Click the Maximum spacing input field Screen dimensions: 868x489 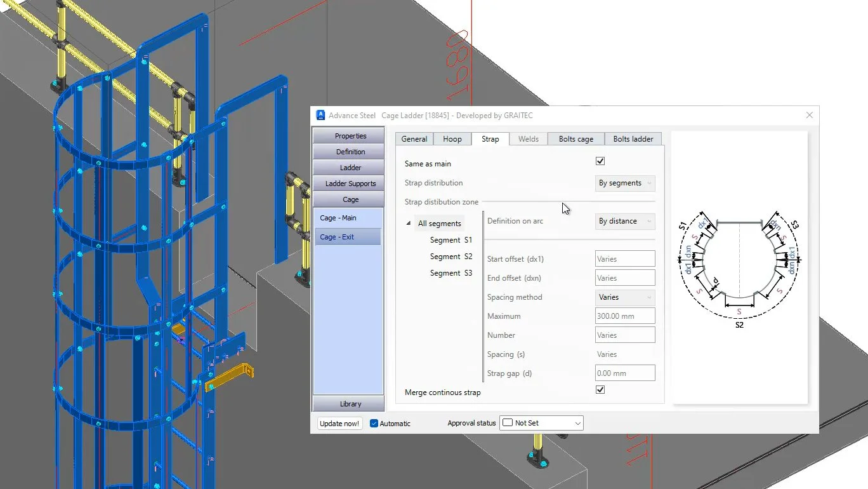pyautogui.click(x=625, y=316)
